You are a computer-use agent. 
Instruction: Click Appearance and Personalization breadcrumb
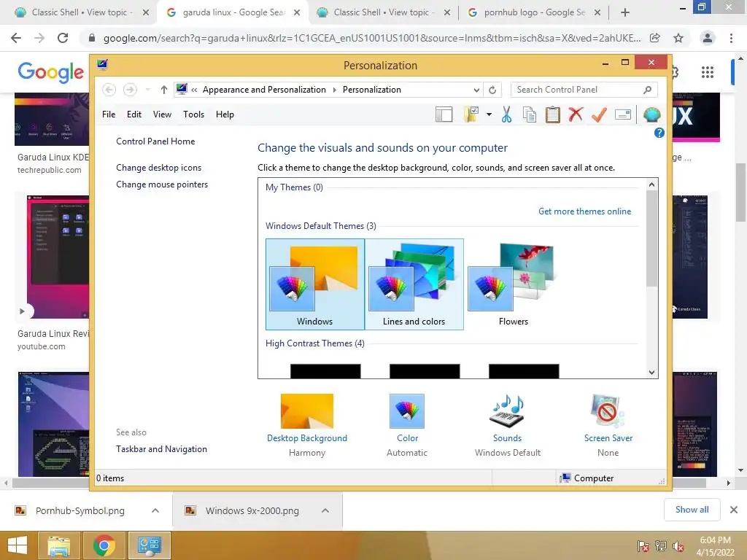[264, 90]
